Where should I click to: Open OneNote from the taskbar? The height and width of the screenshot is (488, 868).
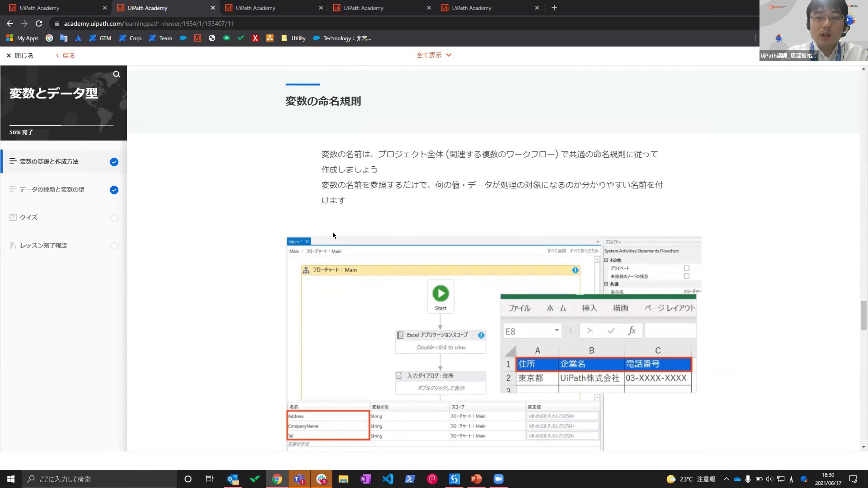366,479
